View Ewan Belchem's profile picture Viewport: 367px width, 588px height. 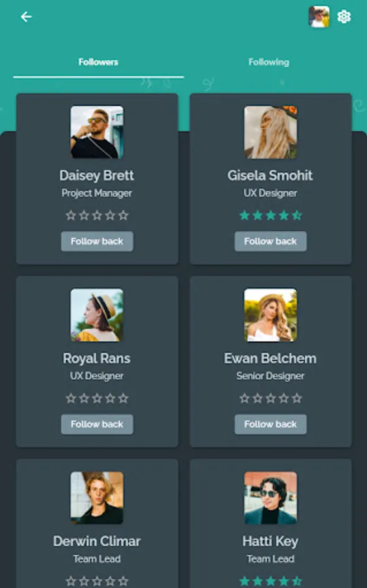point(270,315)
